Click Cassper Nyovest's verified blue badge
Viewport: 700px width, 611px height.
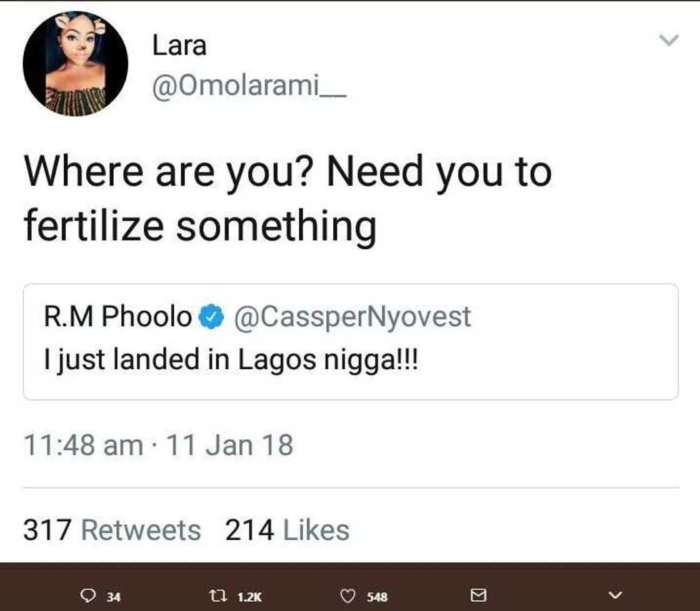[211, 317]
